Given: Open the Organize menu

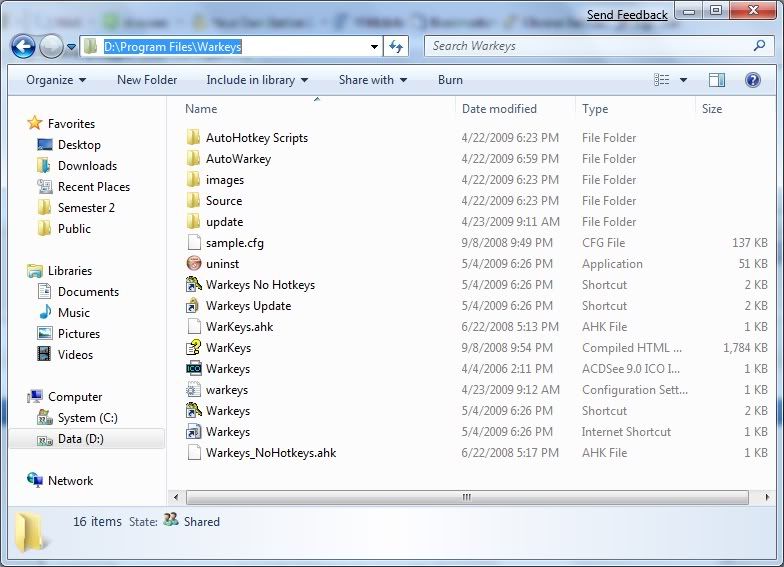Looking at the screenshot, I should (x=56, y=80).
